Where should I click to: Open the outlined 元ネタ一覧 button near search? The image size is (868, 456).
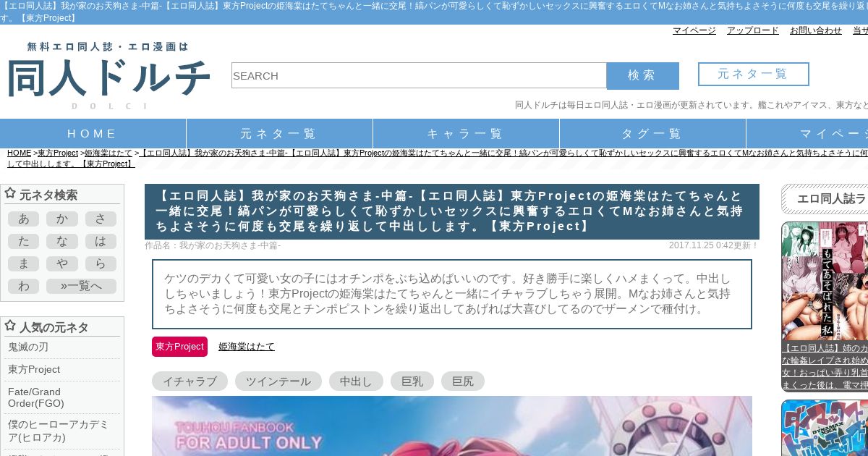click(753, 74)
